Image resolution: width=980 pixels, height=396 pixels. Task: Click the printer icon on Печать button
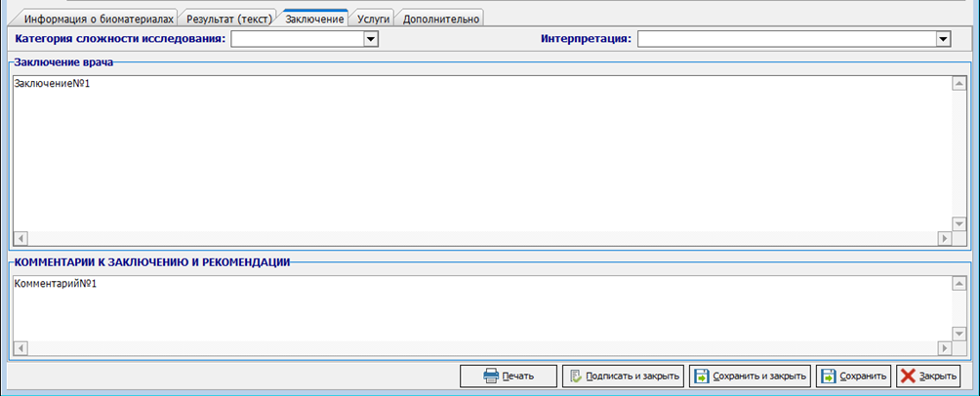point(491,376)
